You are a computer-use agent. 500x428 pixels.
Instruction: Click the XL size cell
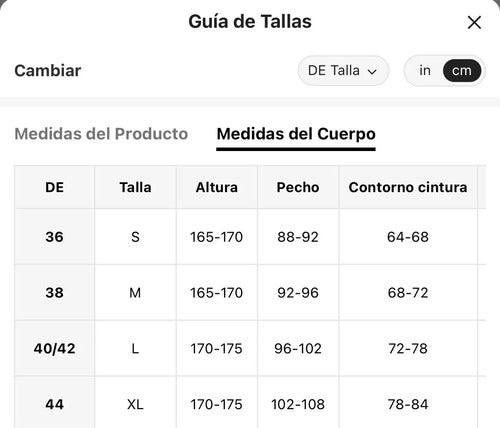click(135, 404)
